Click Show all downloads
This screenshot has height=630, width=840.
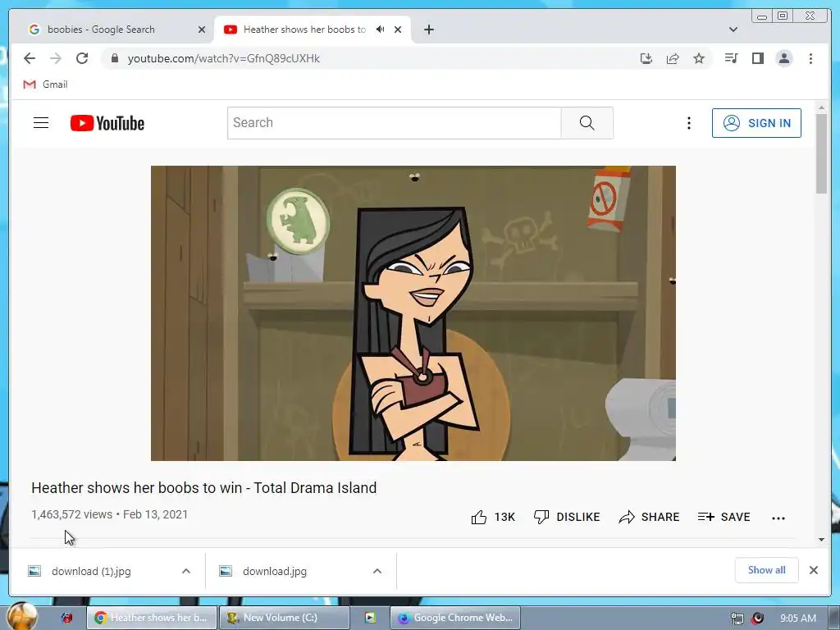(x=767, y=570)
